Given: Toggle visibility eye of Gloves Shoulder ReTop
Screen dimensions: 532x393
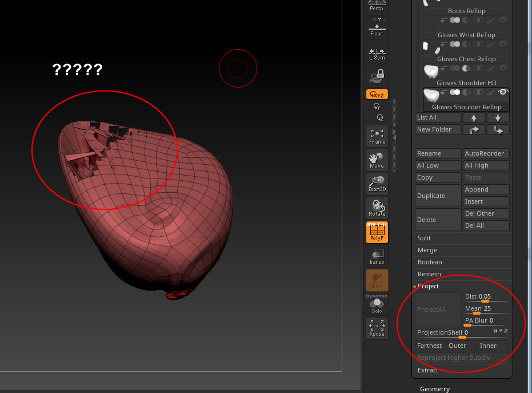Looking at the screenshot, I should [x=503, y=92].
